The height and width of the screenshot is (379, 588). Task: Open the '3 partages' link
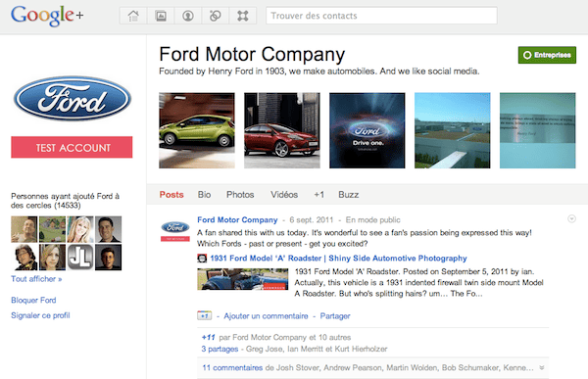click(x=220, y=349)
